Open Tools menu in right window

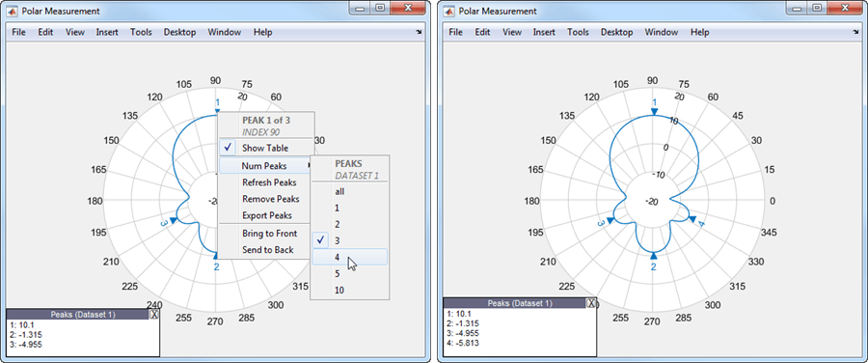pyautogui.click(x=579, y=32)
